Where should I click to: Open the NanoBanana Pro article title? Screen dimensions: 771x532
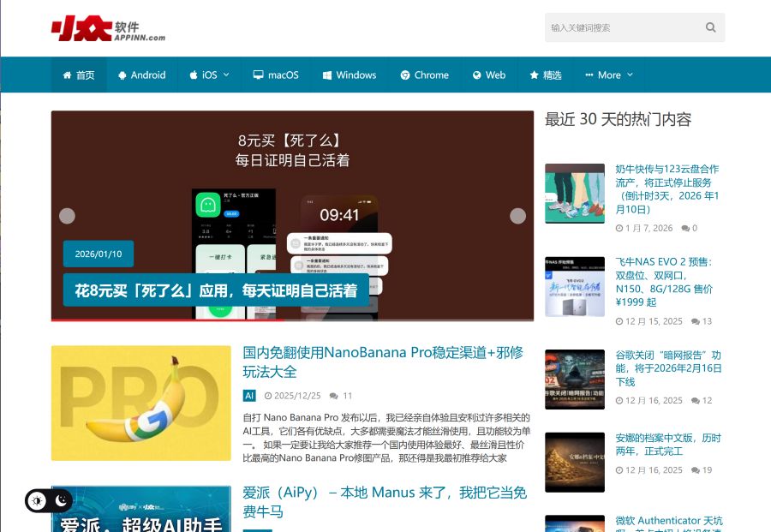[383, 362]
